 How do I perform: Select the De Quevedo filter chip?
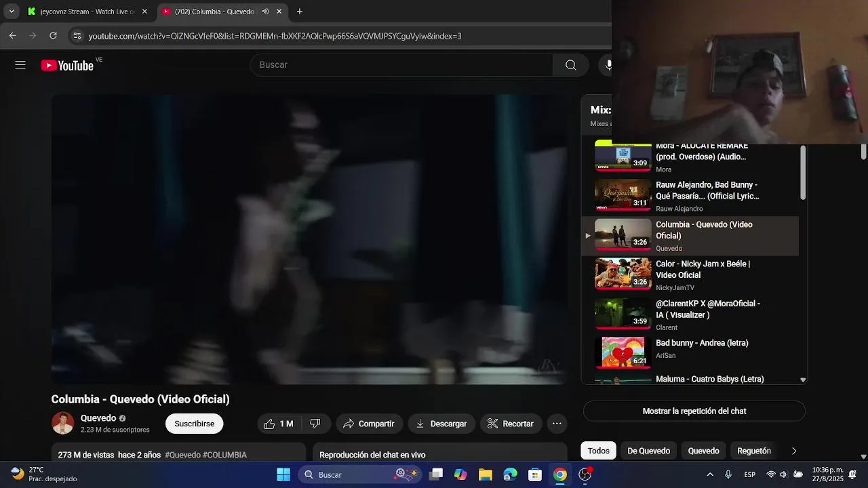(x=649, y=451)
